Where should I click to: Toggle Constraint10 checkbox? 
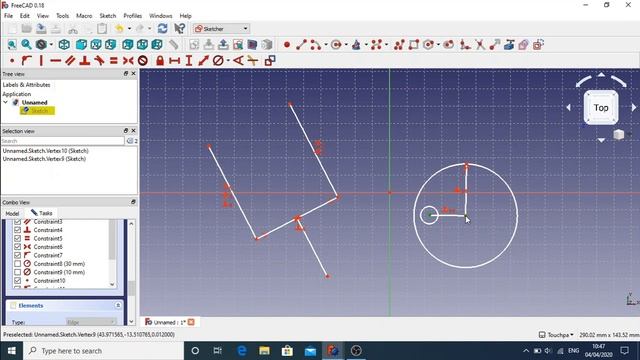pyautogui.click(x=18, y=280)
